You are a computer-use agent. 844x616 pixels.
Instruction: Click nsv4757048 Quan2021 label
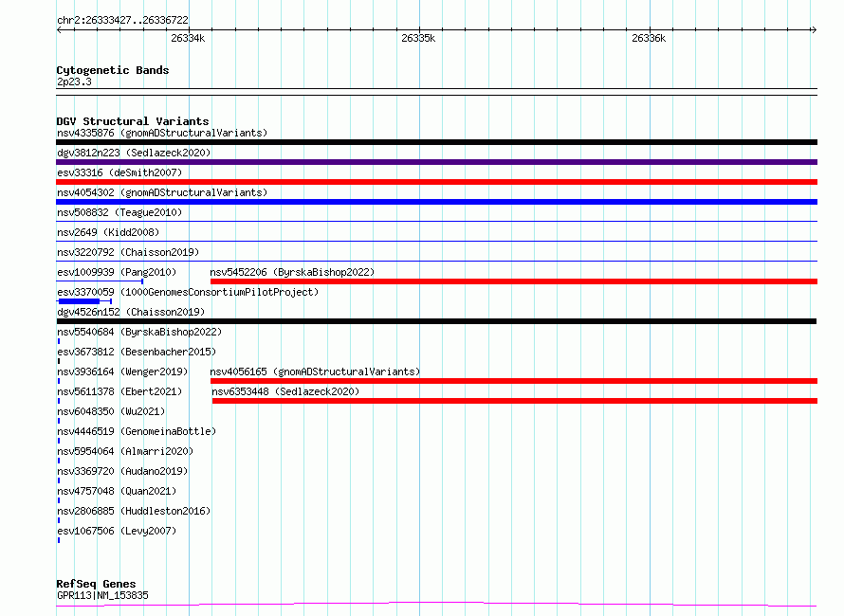tap(117, 491)
